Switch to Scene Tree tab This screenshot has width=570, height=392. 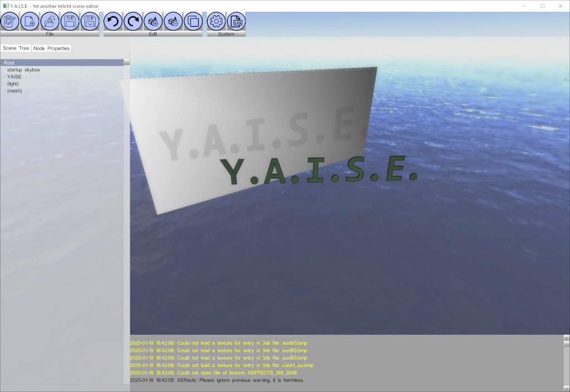16,48
